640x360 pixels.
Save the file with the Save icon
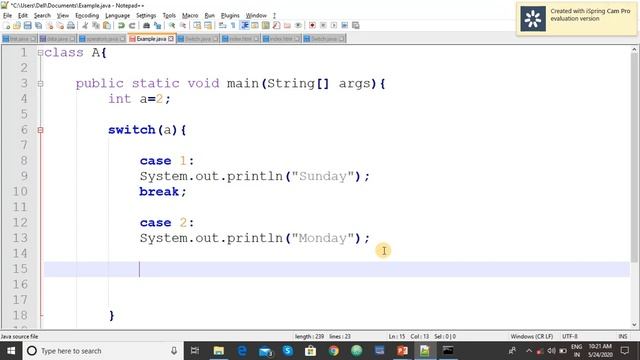(27, 25)
